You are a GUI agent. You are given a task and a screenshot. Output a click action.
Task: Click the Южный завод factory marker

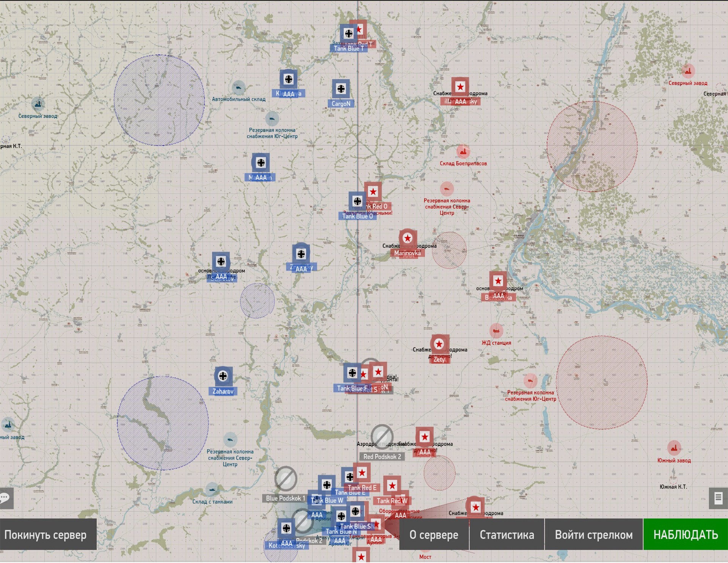674,448
